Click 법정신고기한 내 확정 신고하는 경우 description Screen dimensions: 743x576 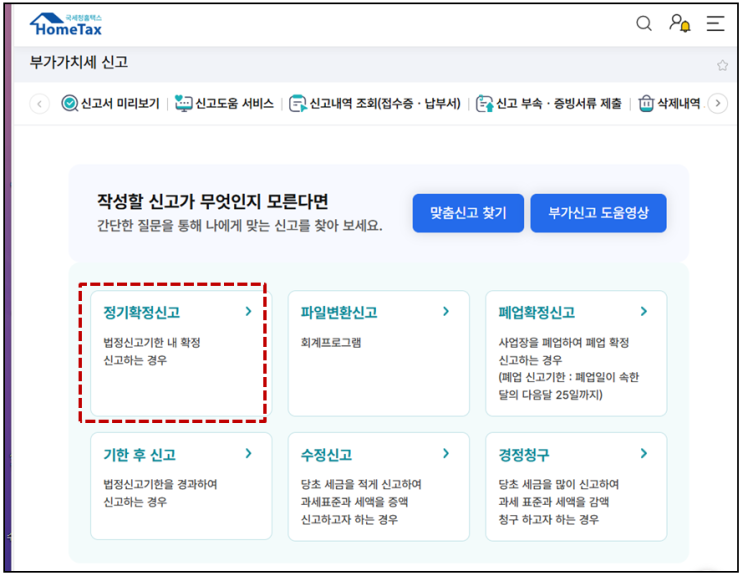click(152, 351)
